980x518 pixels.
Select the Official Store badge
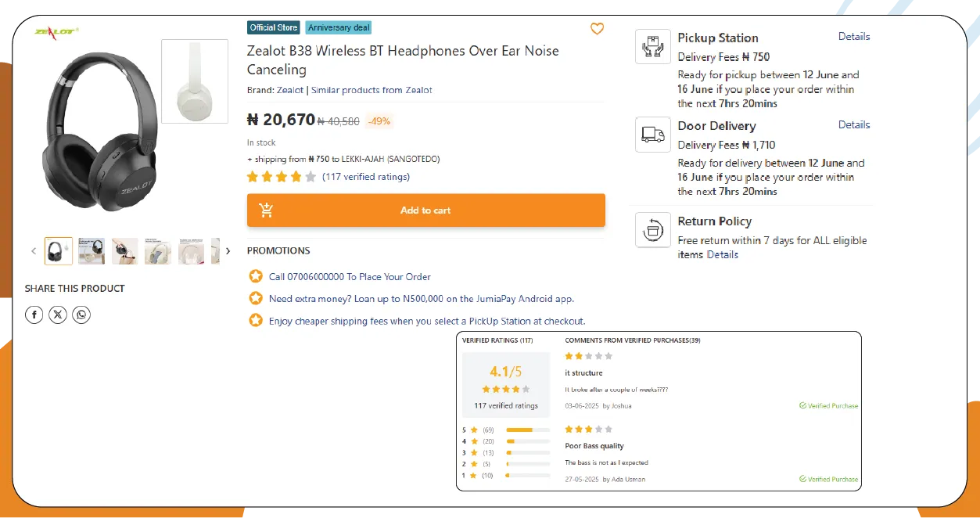273,27
